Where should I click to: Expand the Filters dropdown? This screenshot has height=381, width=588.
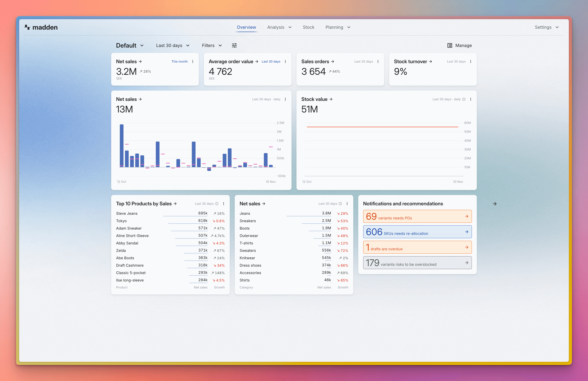212,45
